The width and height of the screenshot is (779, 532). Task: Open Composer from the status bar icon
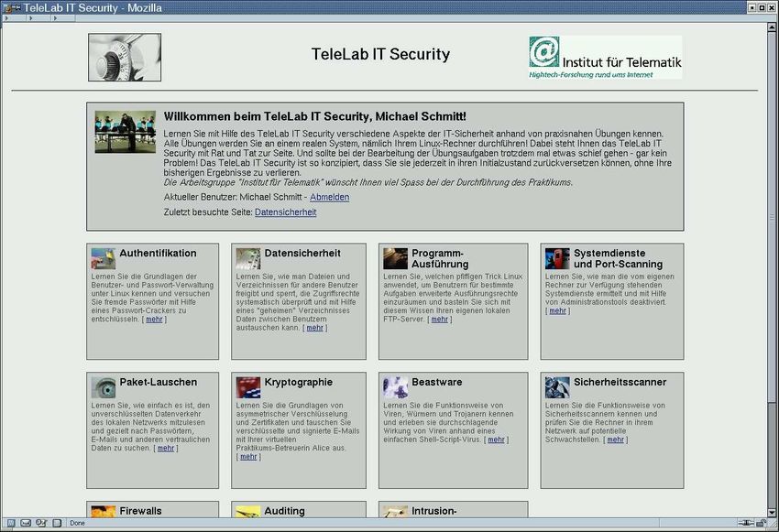pos(41,523)
